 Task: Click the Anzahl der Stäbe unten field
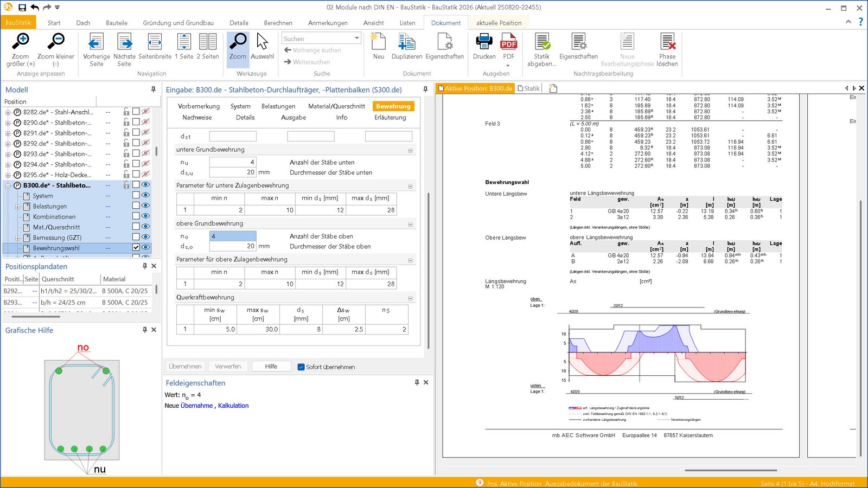(233, 162)
